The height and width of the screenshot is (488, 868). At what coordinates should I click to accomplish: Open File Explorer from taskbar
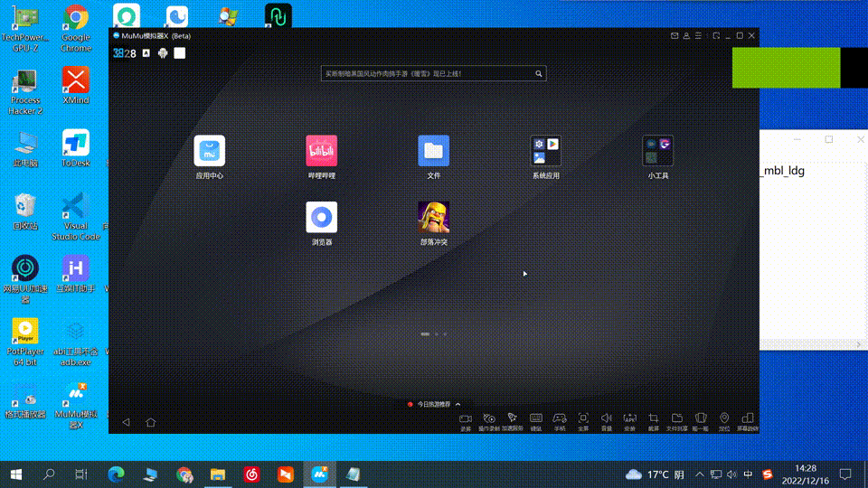(218, 474)
